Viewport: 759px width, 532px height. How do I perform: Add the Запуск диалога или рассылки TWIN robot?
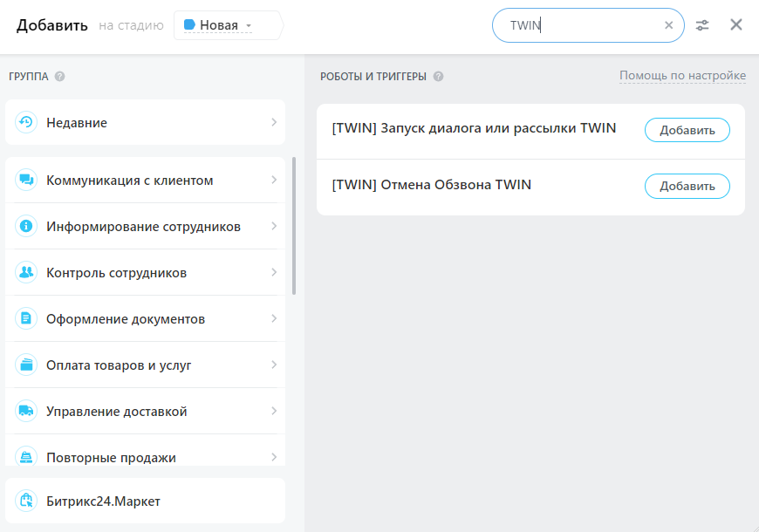pos(687,130)
